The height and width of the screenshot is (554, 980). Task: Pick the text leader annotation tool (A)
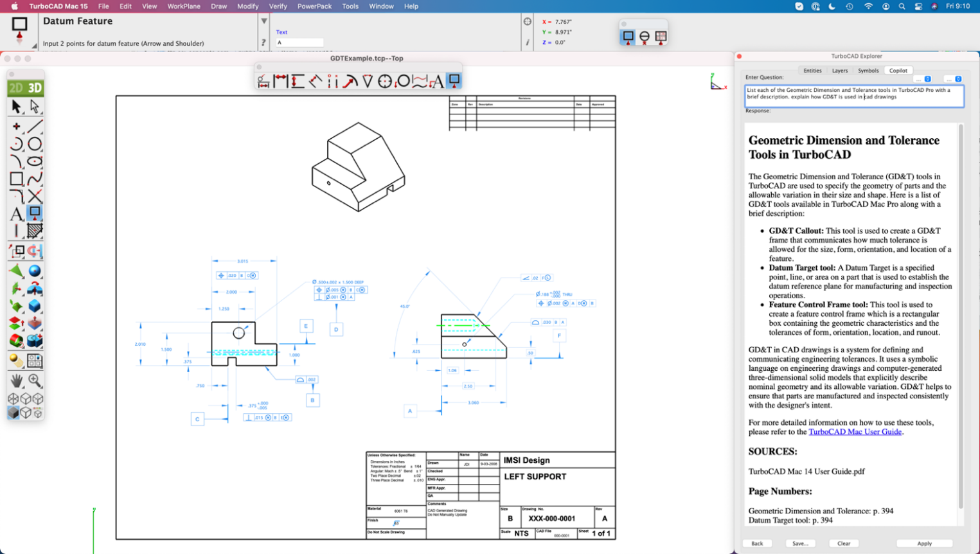(x=437, y=81)
